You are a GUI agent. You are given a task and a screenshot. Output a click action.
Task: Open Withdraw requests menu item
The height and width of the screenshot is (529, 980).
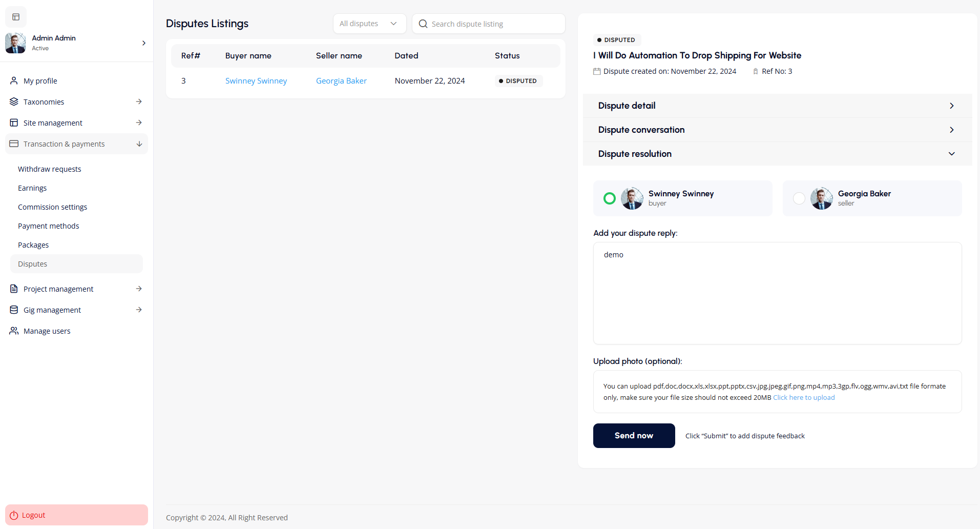click(x=50, y=169)
